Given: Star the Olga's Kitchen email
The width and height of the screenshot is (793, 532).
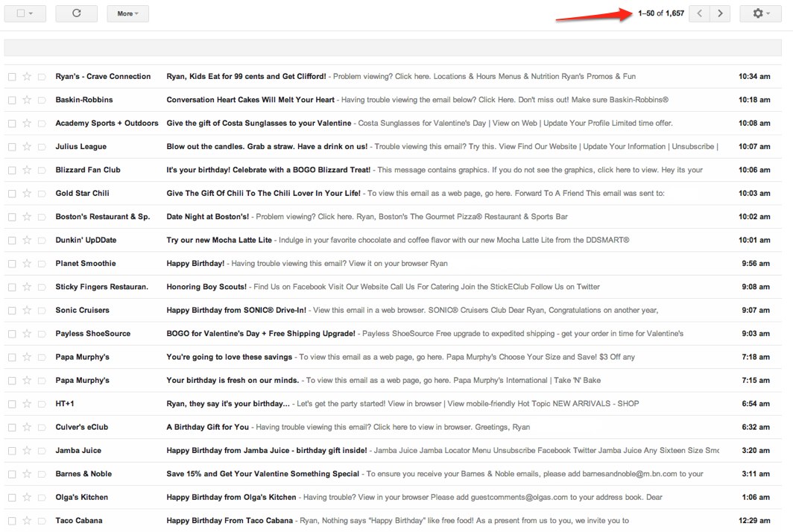Looking at the screenshot, I should [x=28, y=497].
